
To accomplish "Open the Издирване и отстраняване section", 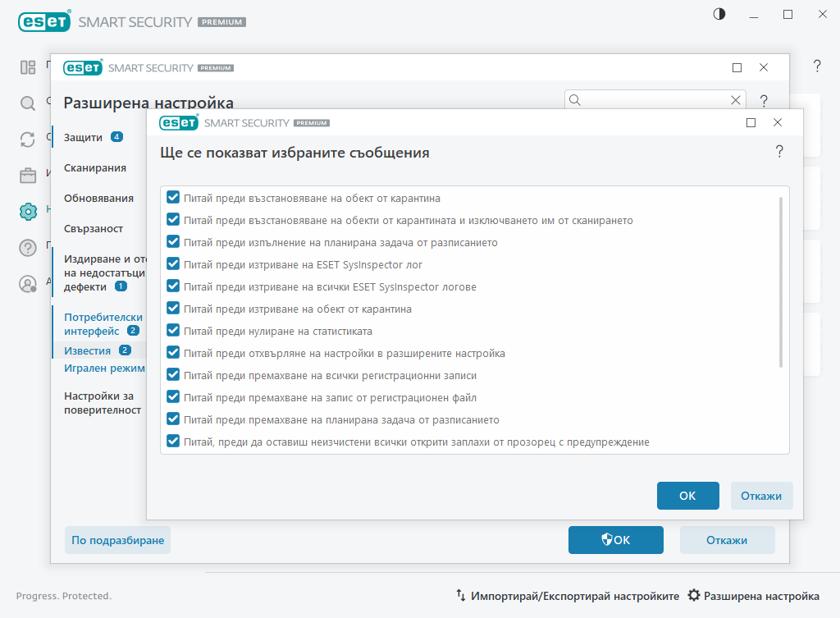I will [x=104, y=272].
